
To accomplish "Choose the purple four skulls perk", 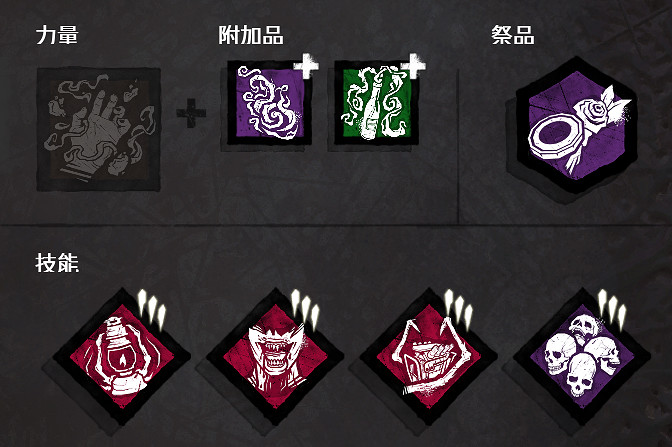I will tap(582, 357).
